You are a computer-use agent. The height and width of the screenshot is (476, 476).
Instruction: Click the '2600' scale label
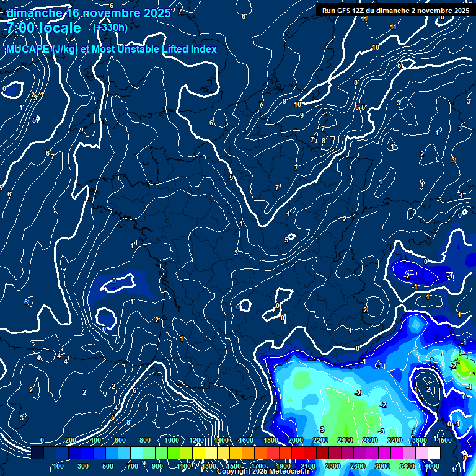(357, 466)
